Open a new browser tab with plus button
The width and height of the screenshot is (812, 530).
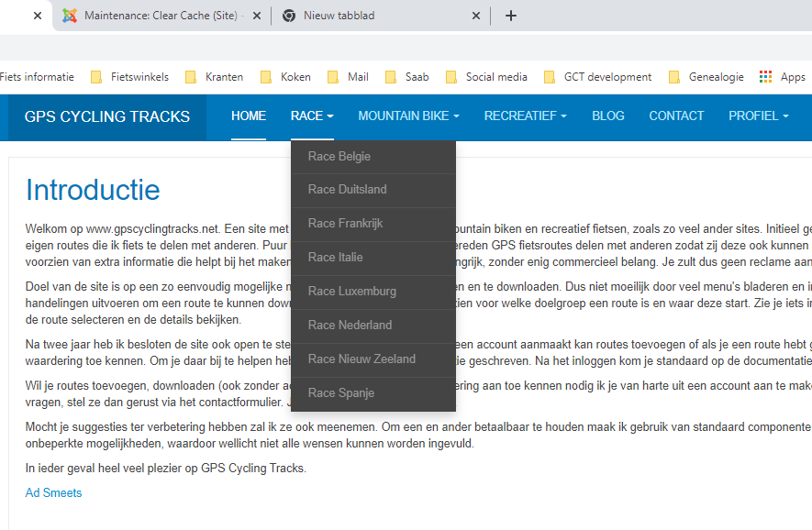(x=511, y=16)
